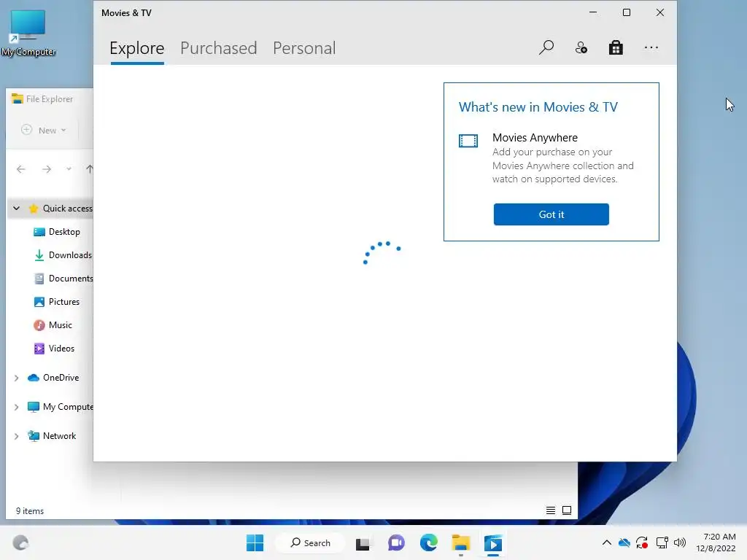This screenshot has height=560, width=747.
Task: Open the Store shopping bag icon
Action: [616, 47]
